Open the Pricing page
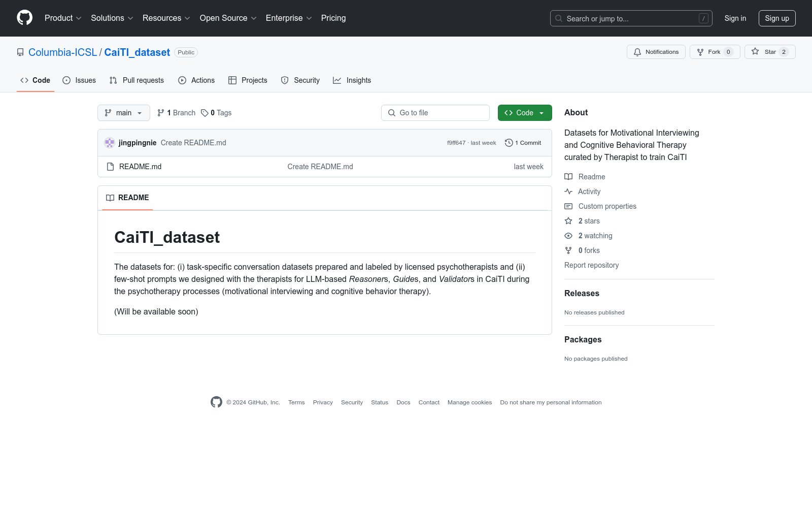This screenshot has width=812, height=508. click(333, 18)
